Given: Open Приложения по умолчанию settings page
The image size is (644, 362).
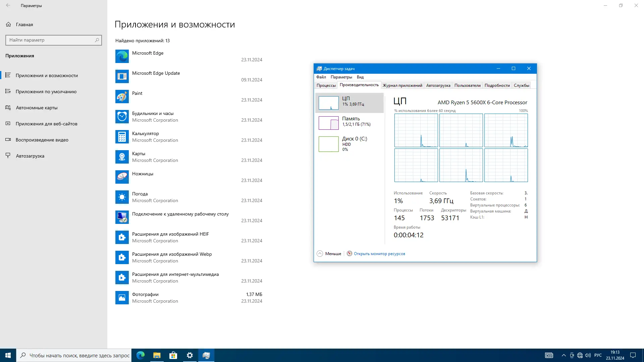Looking at the screenshot, I should tap(46, 92).
